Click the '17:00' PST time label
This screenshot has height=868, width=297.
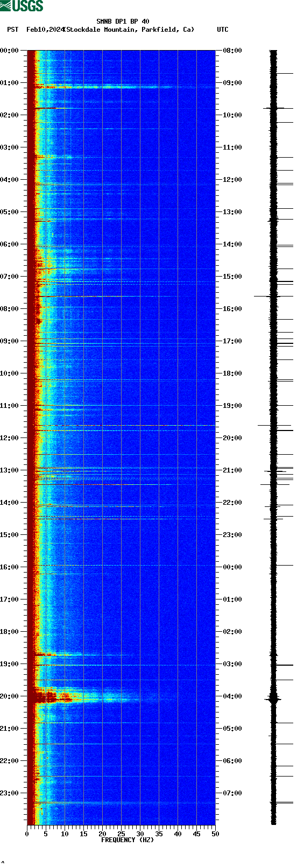pyautogui.click(x=9, y=599)
